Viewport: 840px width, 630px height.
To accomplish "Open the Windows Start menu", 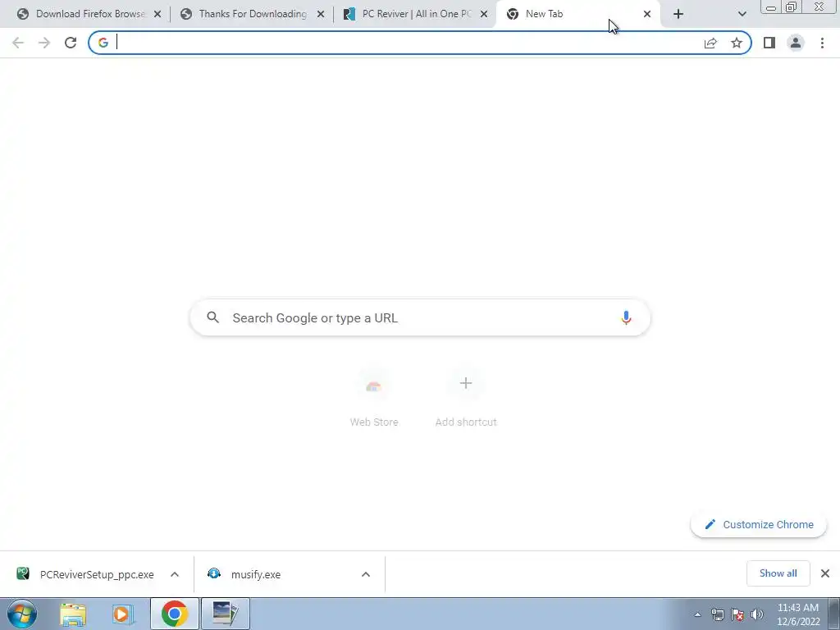I will 22,614.
